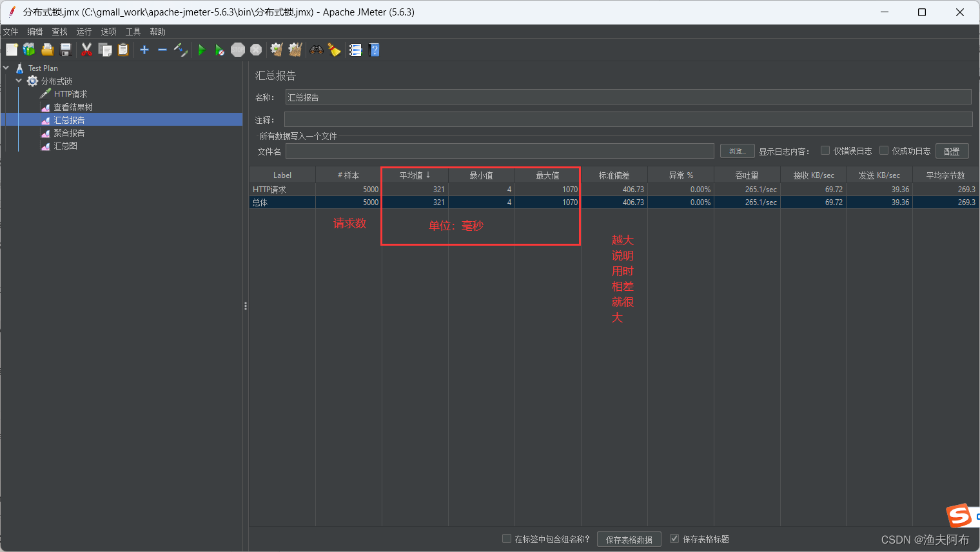Screen dimensions: 980x552
Task: Click the Open file folder icon
Action: 47,50
